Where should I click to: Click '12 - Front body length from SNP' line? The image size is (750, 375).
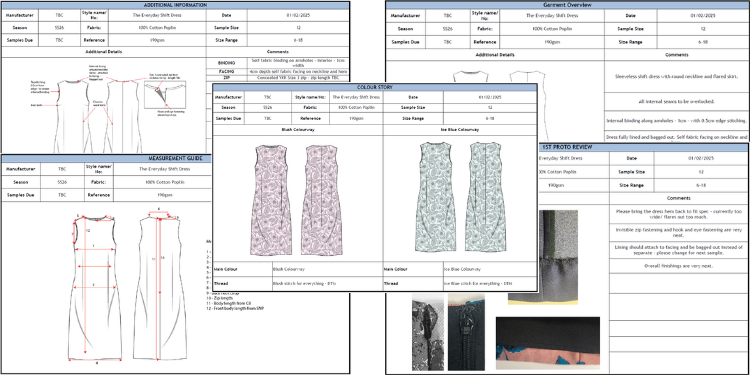pyautogui.click(x=235, y=309)
